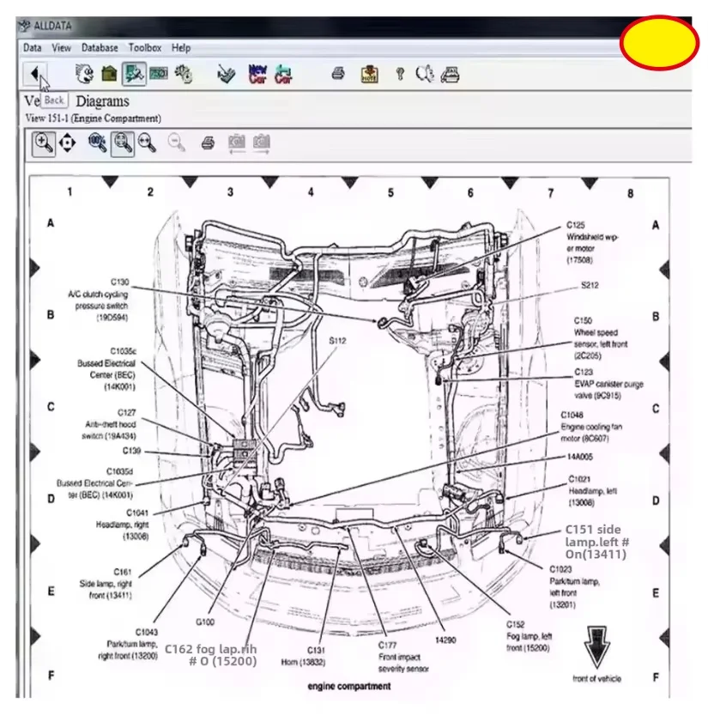The height and width of the screenshot is (728, 708).
Task: Go back with the Back arrow button
Action: [x=35, y=74]
